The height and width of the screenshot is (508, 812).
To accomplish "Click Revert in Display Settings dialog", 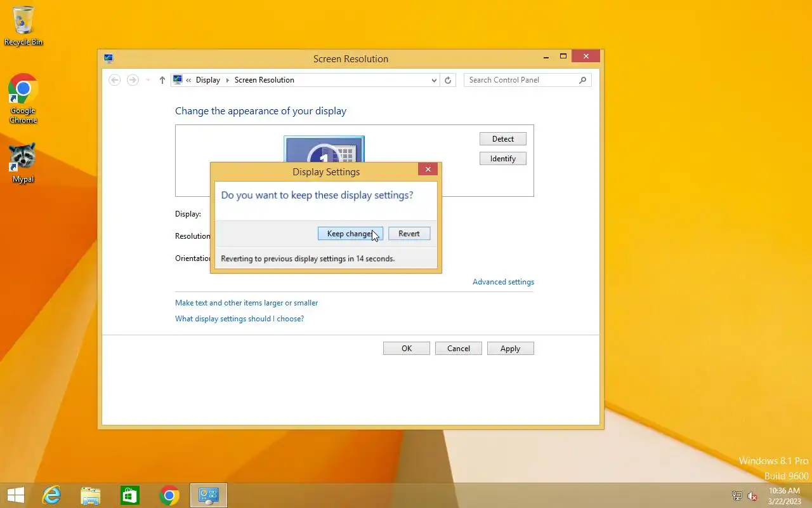I will (409, 234).
